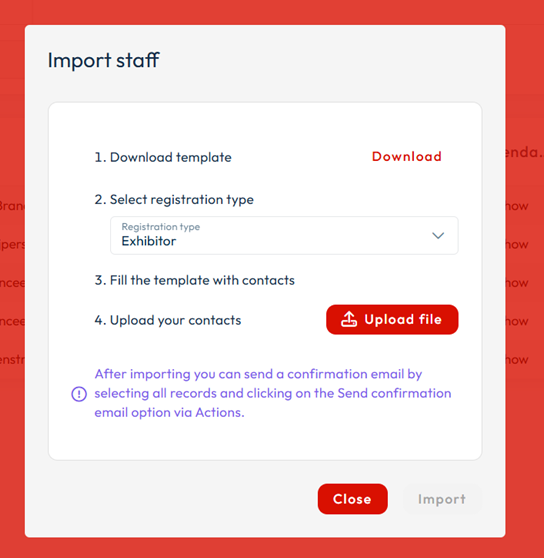Click '3. Fill the template with contacts'

point(195,280)
